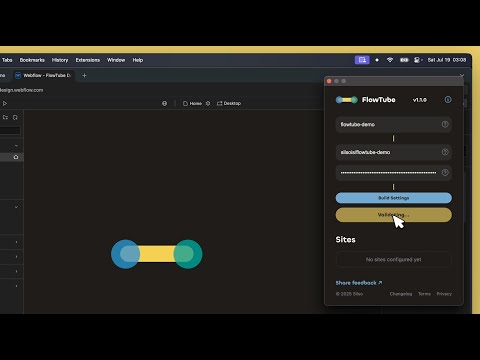Image resolution: width=480 pixels, height=360 pixels.
Task: Collapse the top section chevron in left panel
Action: [x=16, y=146]
